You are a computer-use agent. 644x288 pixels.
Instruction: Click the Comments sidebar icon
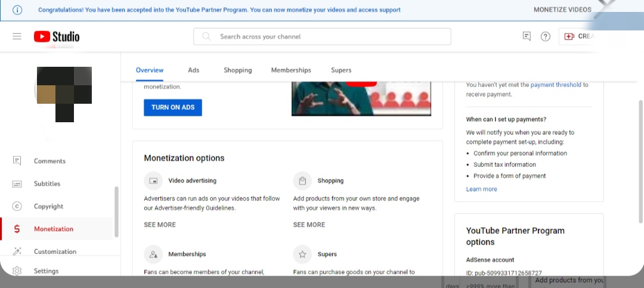coord(17,160)
